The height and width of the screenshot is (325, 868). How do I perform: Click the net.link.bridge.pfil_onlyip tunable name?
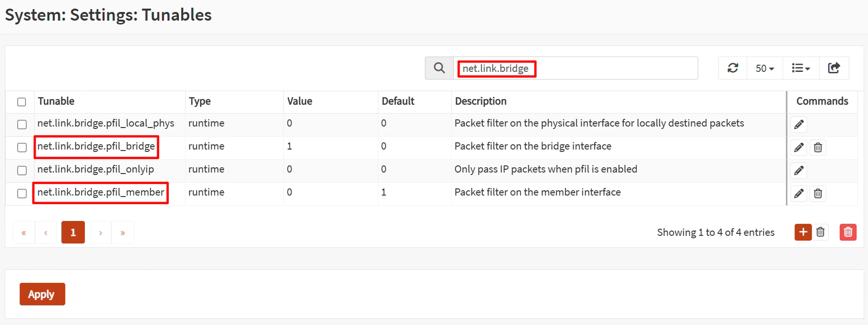pyautogui.click(x=95, y=169)
